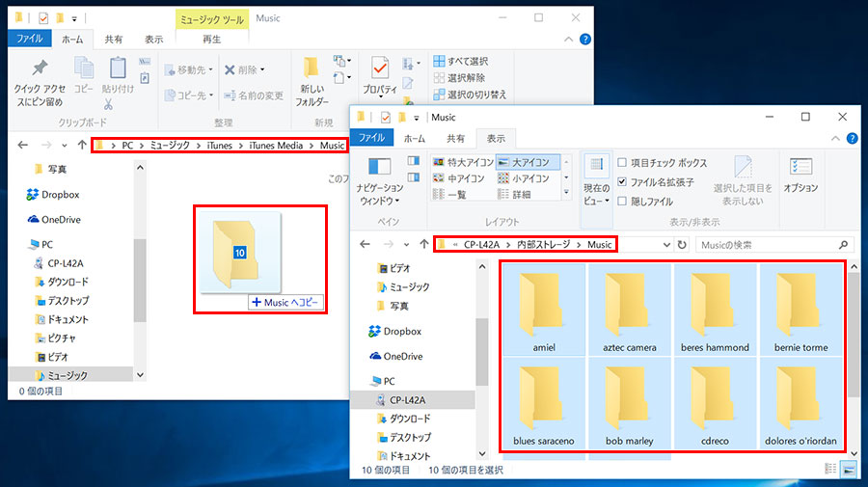Enable the hidden files checkbox
This screenshot has width=868, height=487.
622,201
